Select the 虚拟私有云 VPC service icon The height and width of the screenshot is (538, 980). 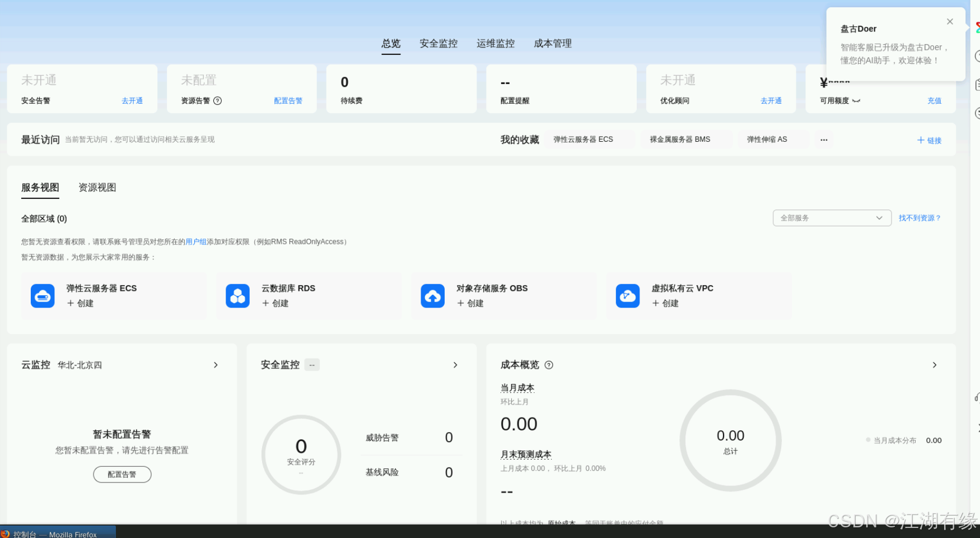(x=627, y=295)
